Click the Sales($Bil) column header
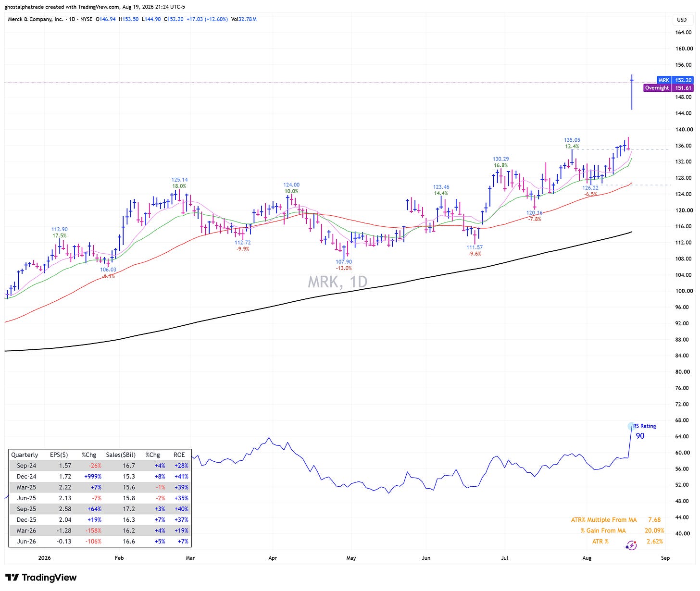 [121, 455]
